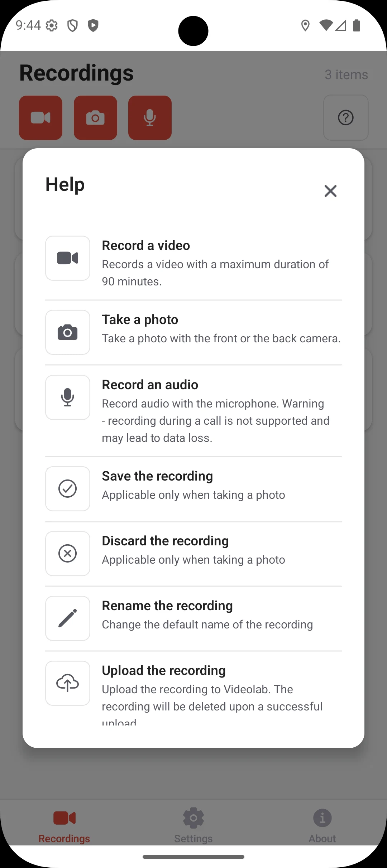This screenshot has height=868, width=387.
Task: Select the "Upload the recording" heading
Action: coord(164,671)
